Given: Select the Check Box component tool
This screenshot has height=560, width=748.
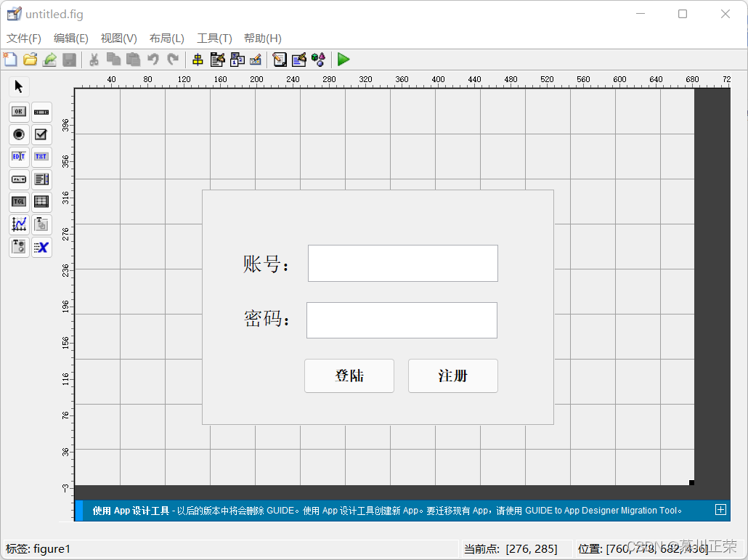Looking at the screenshot, I should pos(41,134).
